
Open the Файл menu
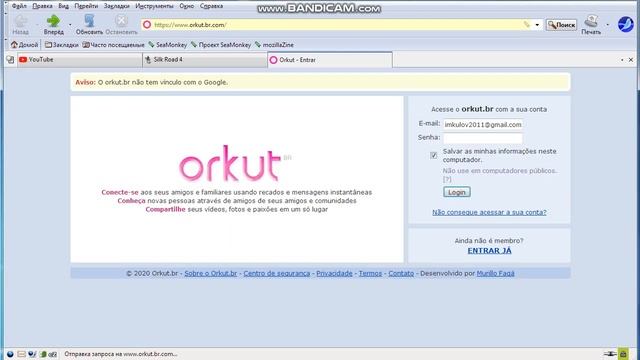pos(19,6)
